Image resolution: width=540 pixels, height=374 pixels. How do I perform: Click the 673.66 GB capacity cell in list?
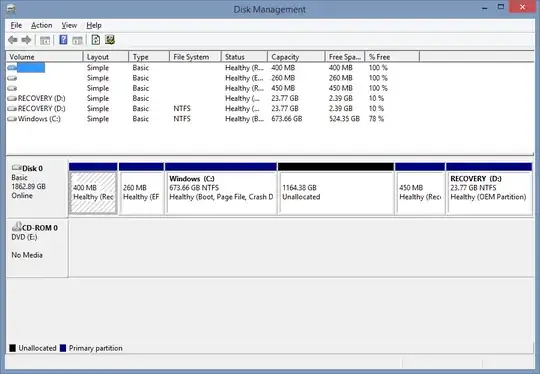click(x=287, y=119)
